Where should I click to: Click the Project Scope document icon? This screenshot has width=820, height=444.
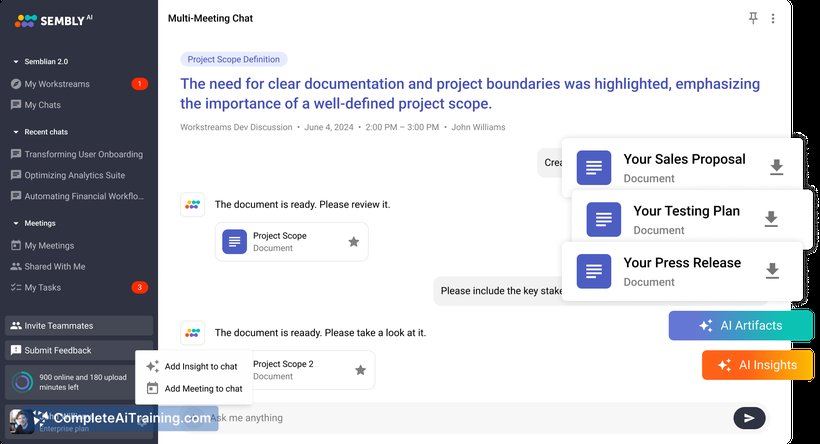tap(234, 242)
